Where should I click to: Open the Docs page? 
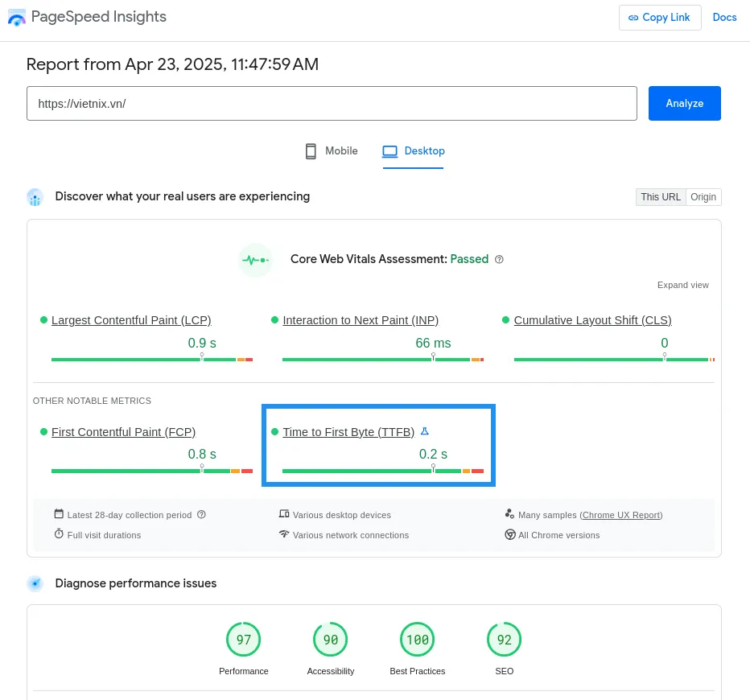click(724, 17)
